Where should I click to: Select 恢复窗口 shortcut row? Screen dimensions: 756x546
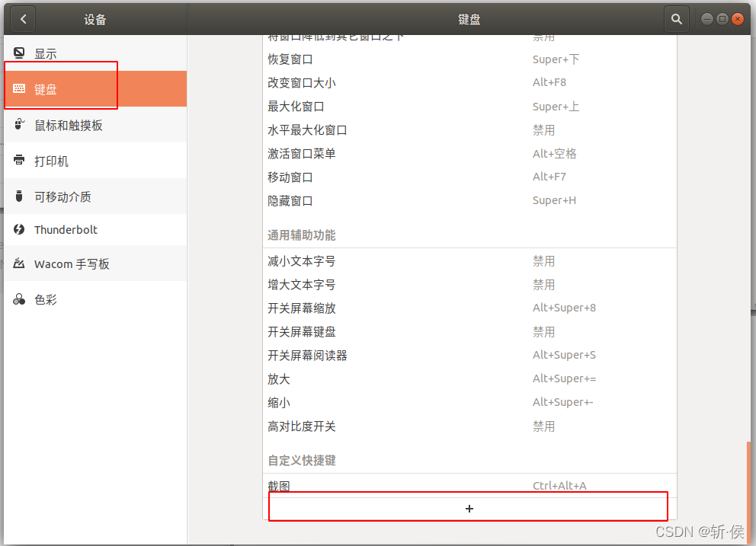point(469,59)
